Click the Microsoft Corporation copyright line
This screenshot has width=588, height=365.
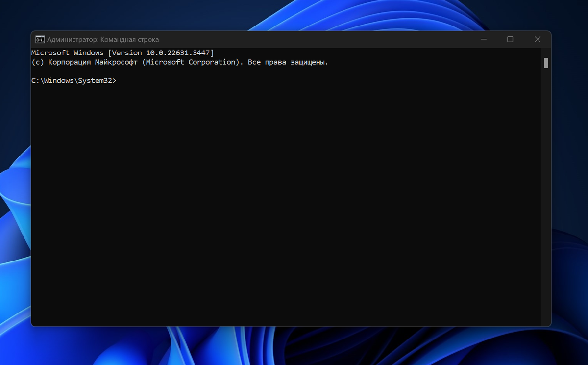180,62
